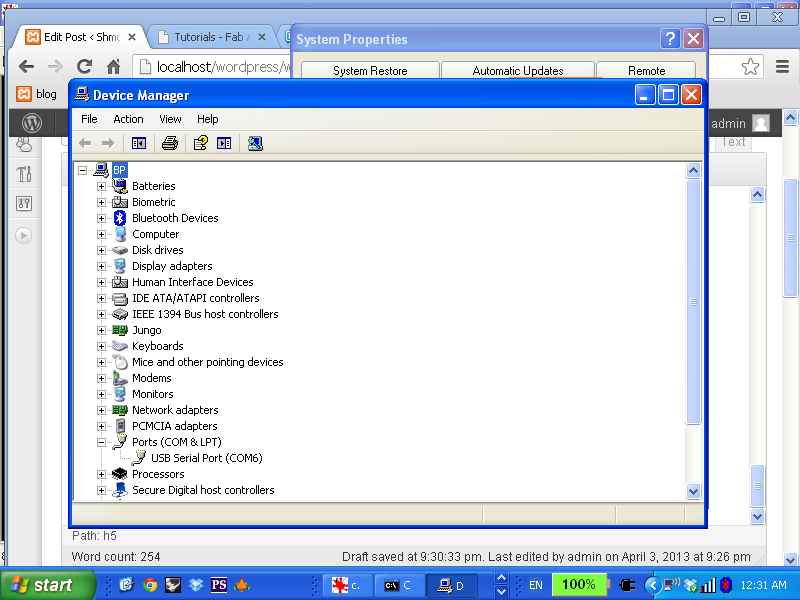Image resolution: width=800 pixels, height=600 pixels.
Task: Click the blog bookmark in Chrome
Action: [37, 94]
